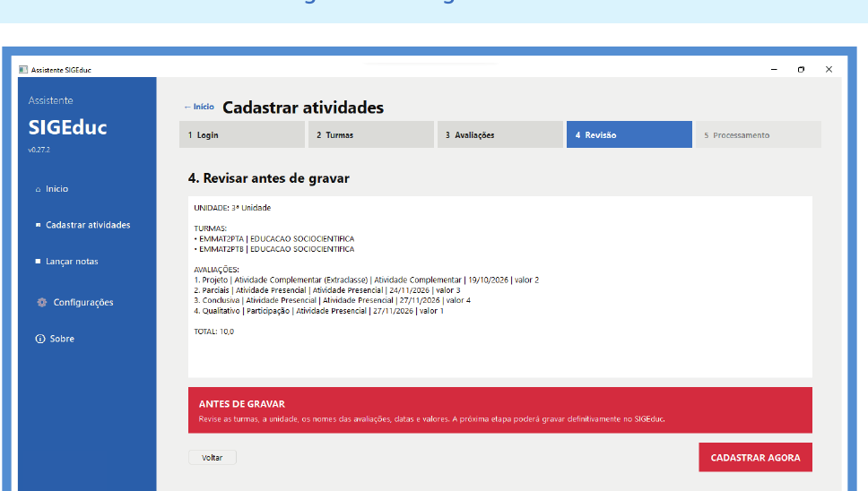Maximize the Assistente SIGEduc window

(801, 70)
